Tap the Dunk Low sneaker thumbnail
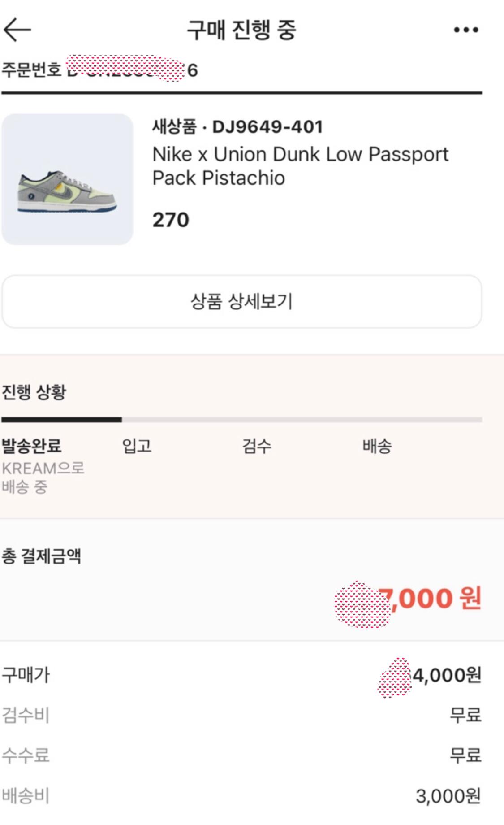504x825 pixels. coord(67,179)
